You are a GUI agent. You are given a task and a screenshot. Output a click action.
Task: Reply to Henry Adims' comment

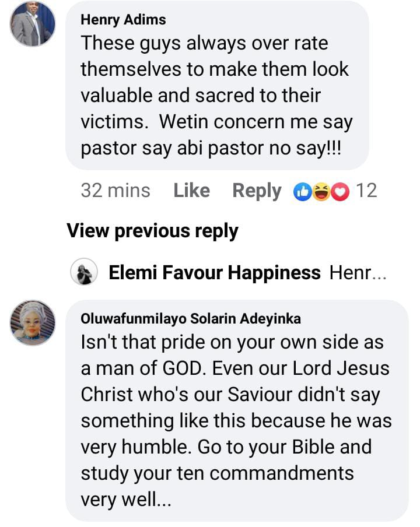pyautogui.click(x=257, y=191)
